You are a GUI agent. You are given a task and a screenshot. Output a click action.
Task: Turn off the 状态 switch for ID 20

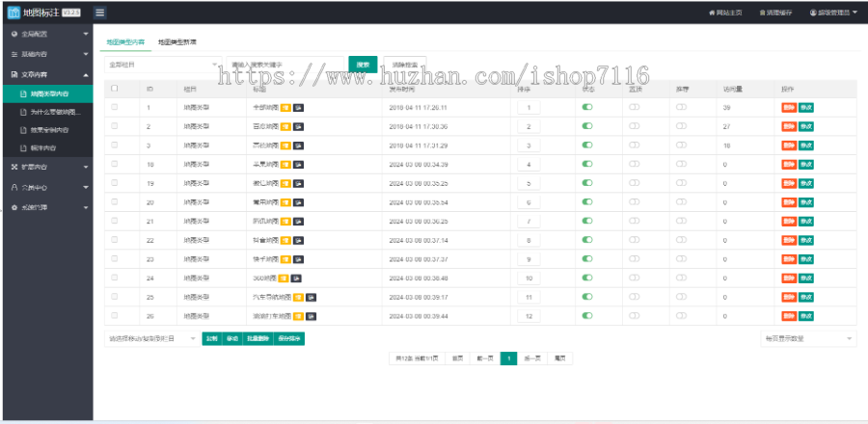(x=587, y=201)
